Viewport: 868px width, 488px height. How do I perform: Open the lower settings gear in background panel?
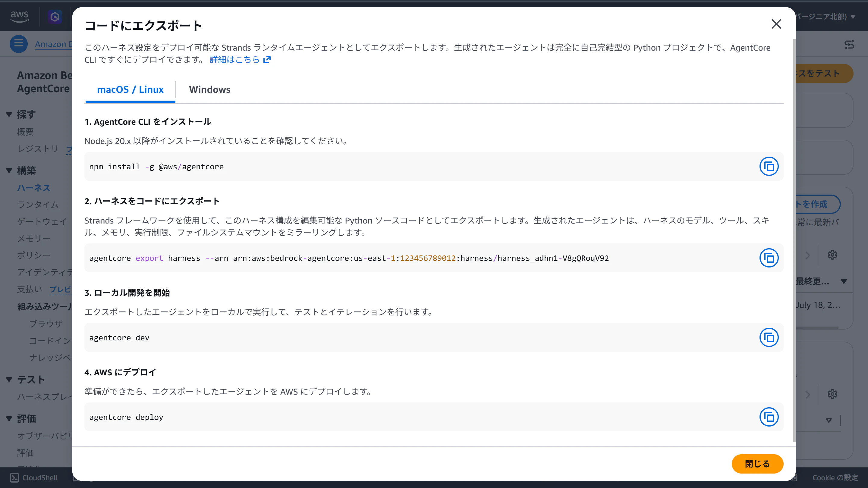[832, 394]
